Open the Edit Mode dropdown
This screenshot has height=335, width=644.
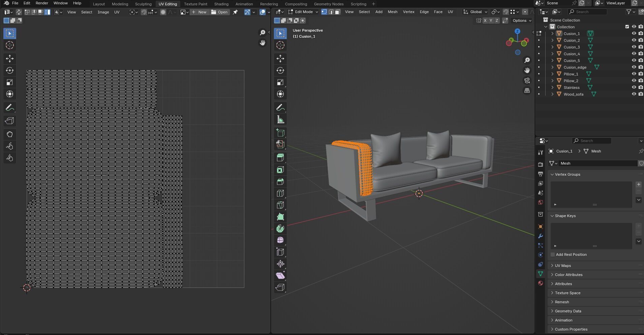(x=303, y=12)
